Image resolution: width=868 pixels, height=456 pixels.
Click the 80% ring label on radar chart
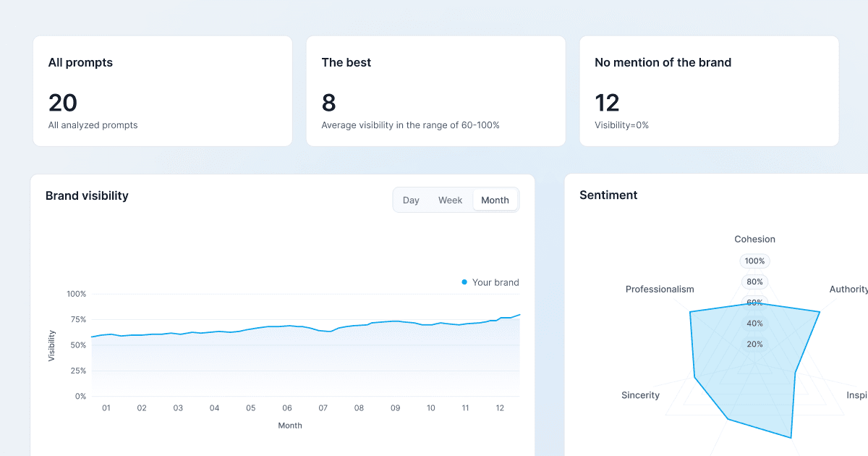(754, 282)
